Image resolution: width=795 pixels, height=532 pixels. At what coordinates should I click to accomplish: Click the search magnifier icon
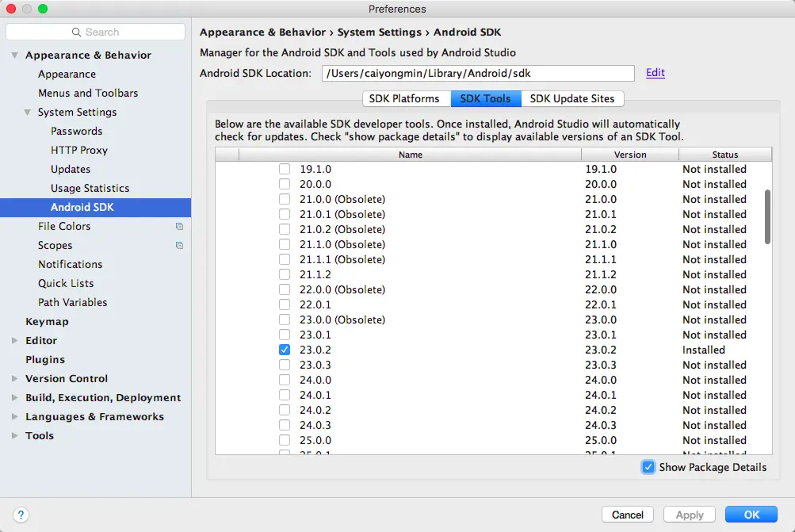click(76, 32)
